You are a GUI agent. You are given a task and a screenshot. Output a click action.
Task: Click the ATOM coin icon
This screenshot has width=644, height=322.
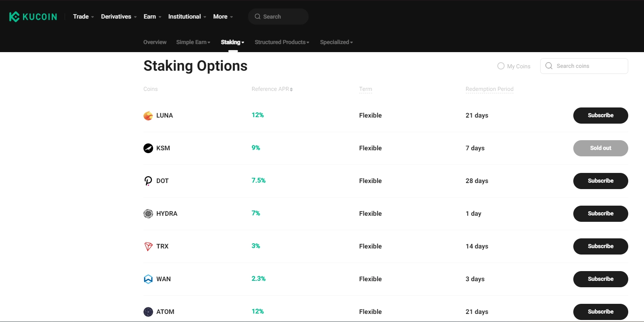(148, 312)
